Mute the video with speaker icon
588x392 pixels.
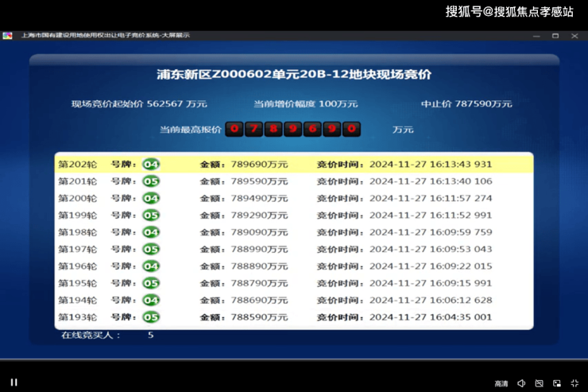click(521, 383)
